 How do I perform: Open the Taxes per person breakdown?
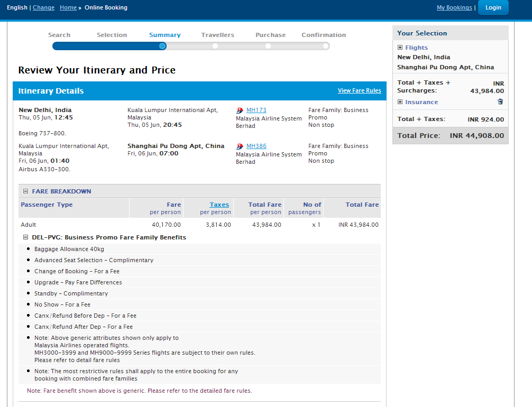(219, 205)
